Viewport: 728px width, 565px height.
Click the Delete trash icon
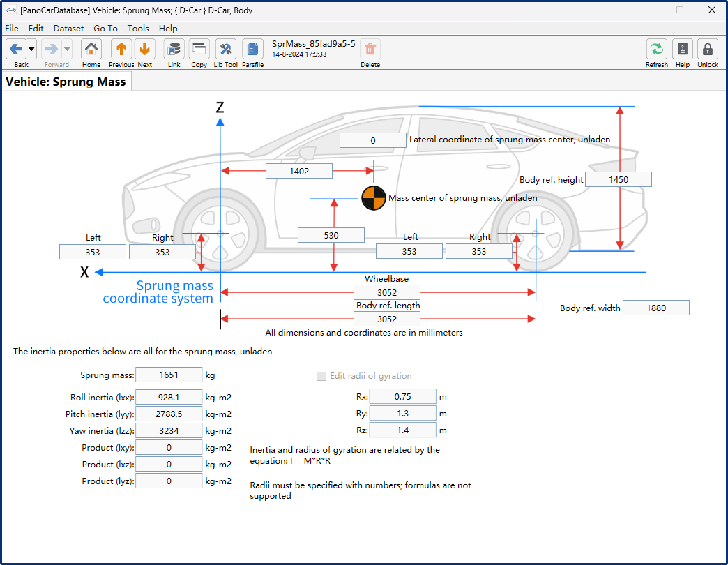click(x=370, y=49)
